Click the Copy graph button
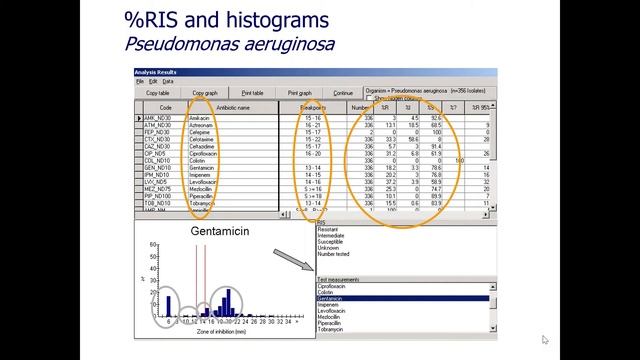Viewport: 640px width, 360px height. point(205,93)
